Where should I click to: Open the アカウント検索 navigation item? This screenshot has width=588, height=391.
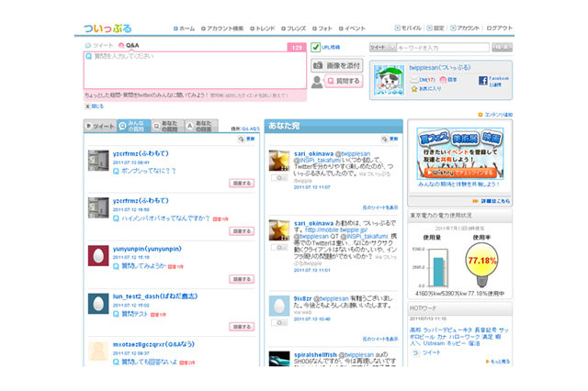coord(222,28)
